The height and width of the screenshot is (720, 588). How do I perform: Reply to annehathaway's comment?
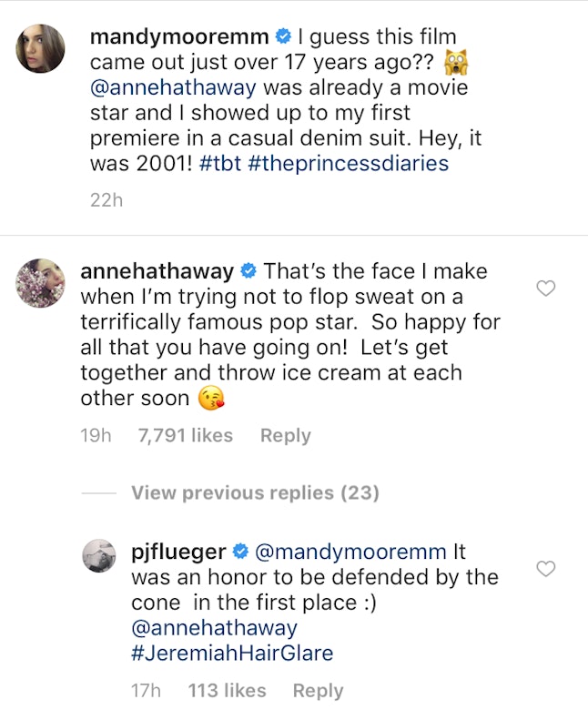(285, 436)
